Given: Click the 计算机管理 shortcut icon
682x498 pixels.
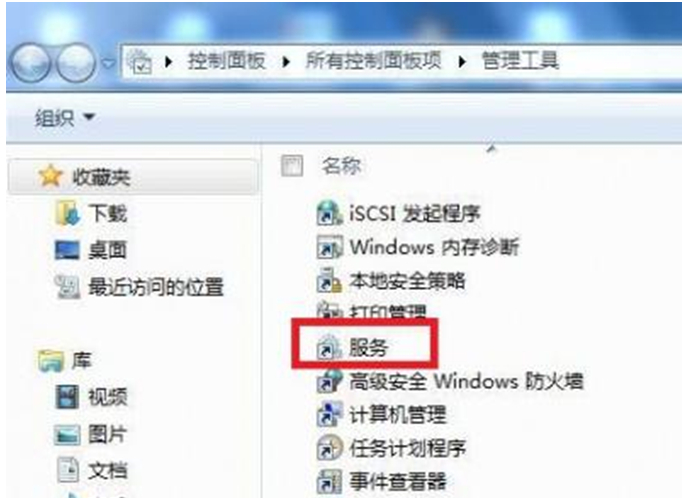Looking at the screenshot, I should click(x=329, y=414).
